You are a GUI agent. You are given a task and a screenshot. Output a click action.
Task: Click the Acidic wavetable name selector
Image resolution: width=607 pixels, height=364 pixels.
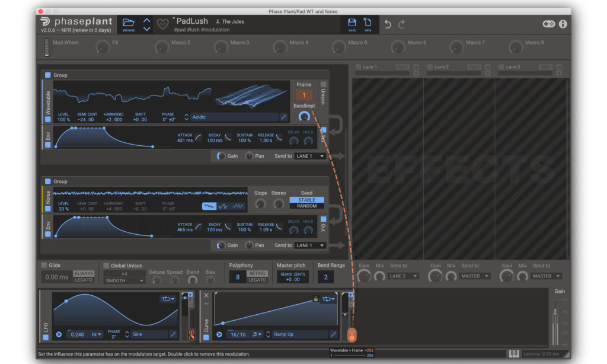[234, 117]
